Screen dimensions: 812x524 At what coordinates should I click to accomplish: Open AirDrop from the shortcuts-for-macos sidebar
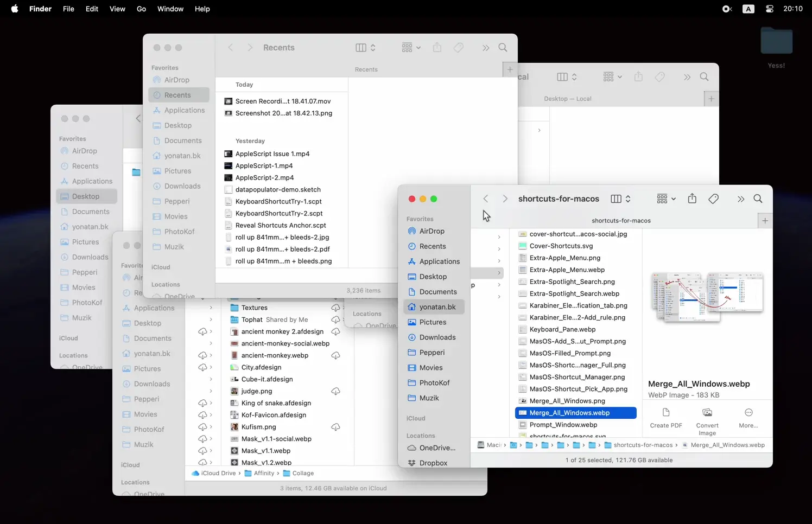click(433, 231)
